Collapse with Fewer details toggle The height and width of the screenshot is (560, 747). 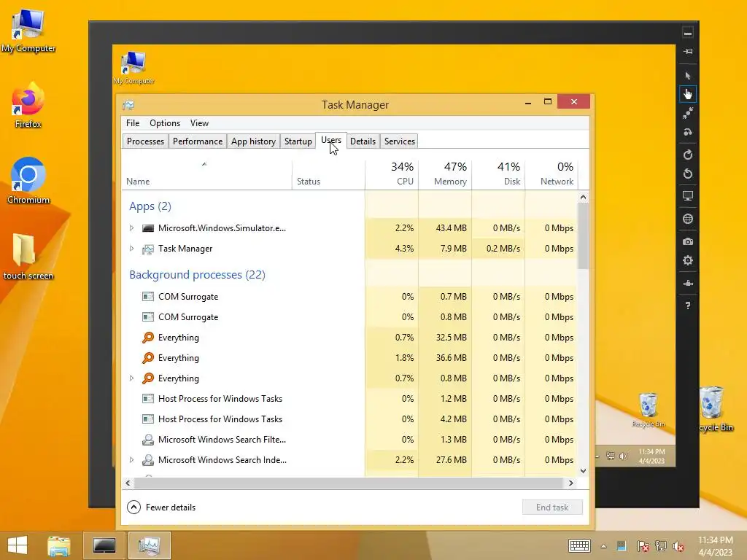pos(161,507)
